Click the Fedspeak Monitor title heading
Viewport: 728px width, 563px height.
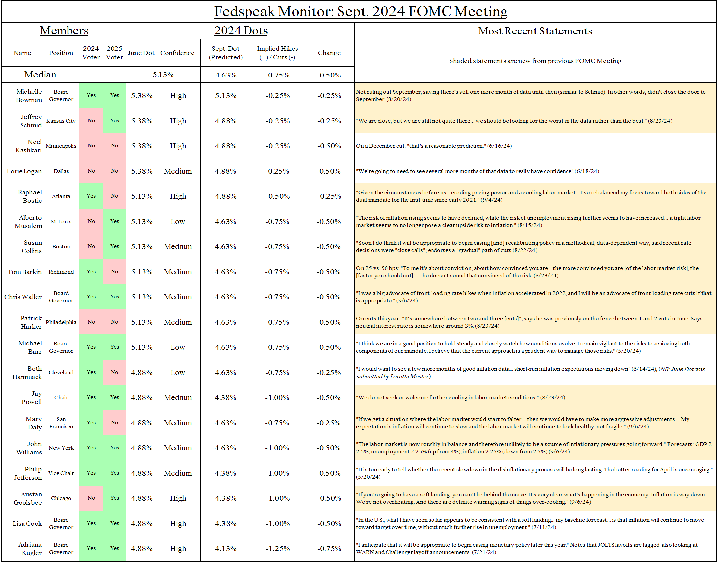360,12
